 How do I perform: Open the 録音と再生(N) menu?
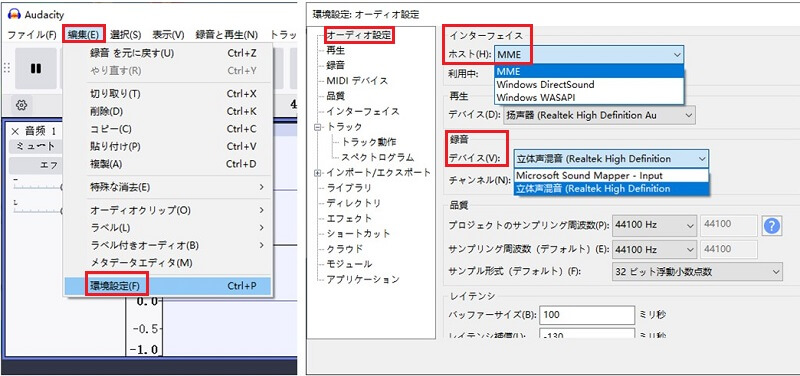[227, 35]
